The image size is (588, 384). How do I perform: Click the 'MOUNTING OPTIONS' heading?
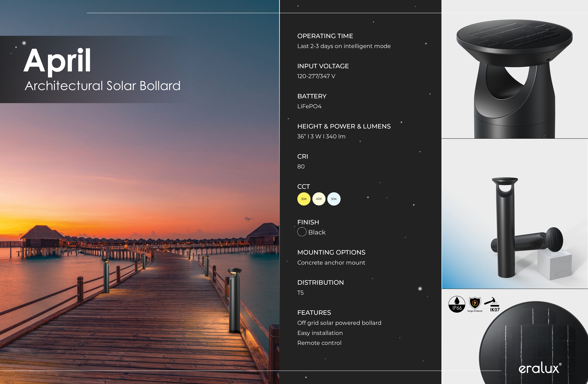(331, 253)
